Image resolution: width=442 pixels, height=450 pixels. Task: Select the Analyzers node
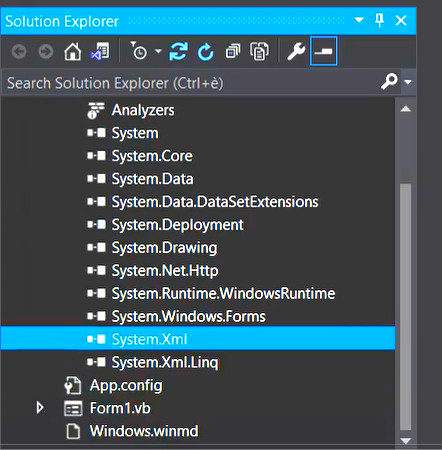click(x=143, y=110)
